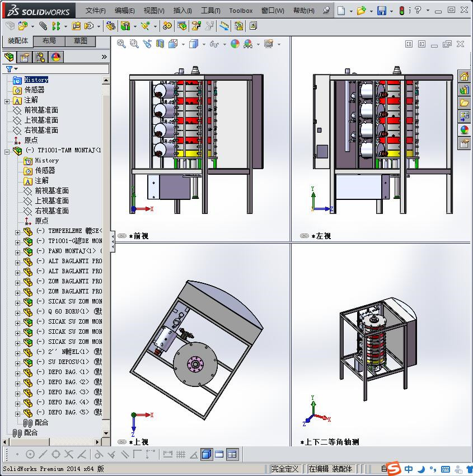
Task: Click the View Settings monitor icon
Action: click(x=269, y=44)
